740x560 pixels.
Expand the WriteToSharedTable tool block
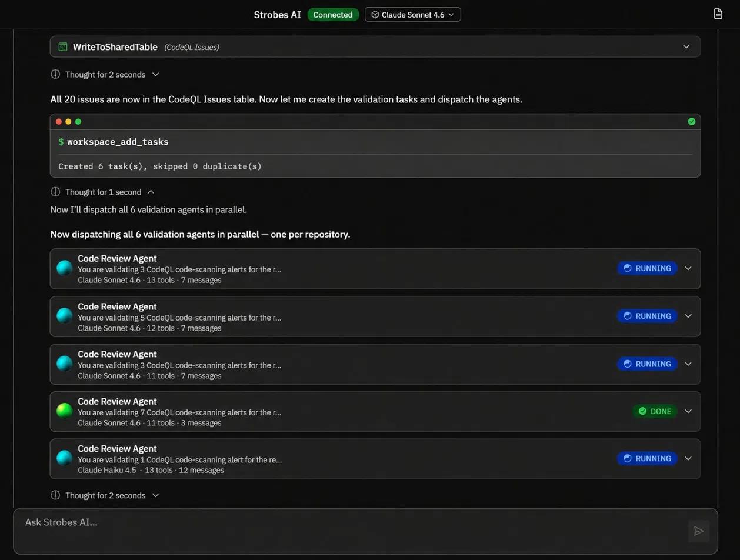[686, 47]
